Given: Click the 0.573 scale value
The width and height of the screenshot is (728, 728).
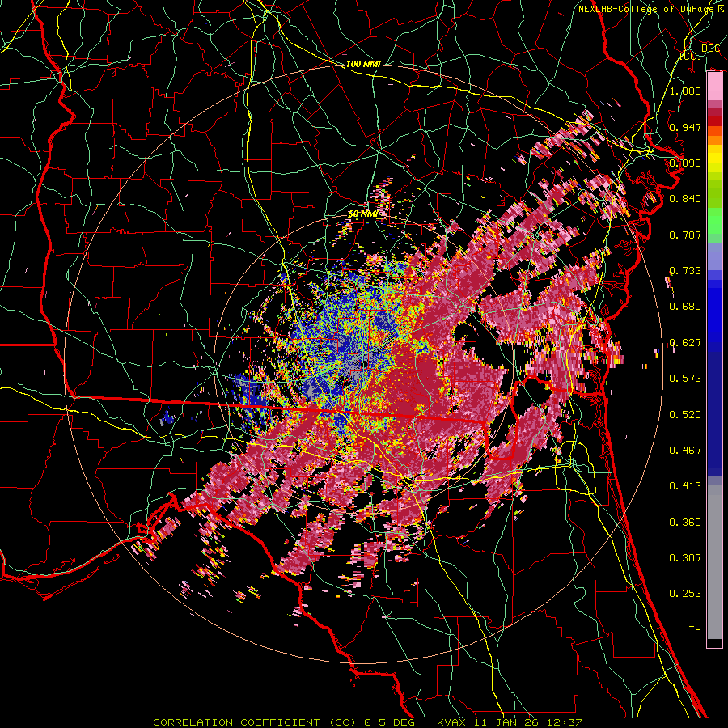Looking at the screenshot, I should (685, 379).
